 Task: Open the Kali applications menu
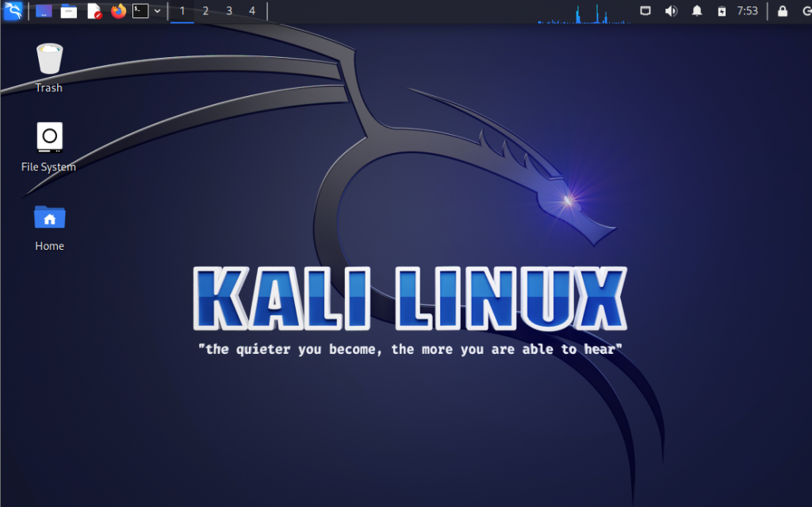[13, 11]
